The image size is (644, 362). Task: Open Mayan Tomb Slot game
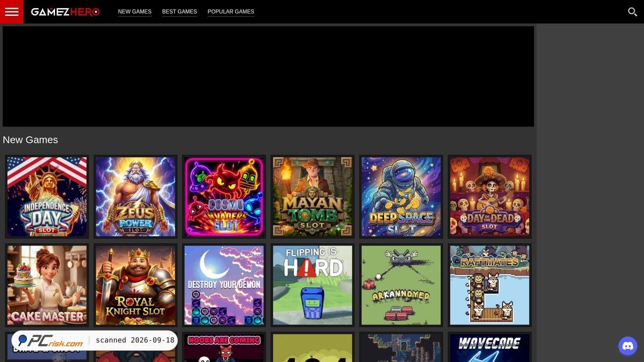tap(313, 196)
